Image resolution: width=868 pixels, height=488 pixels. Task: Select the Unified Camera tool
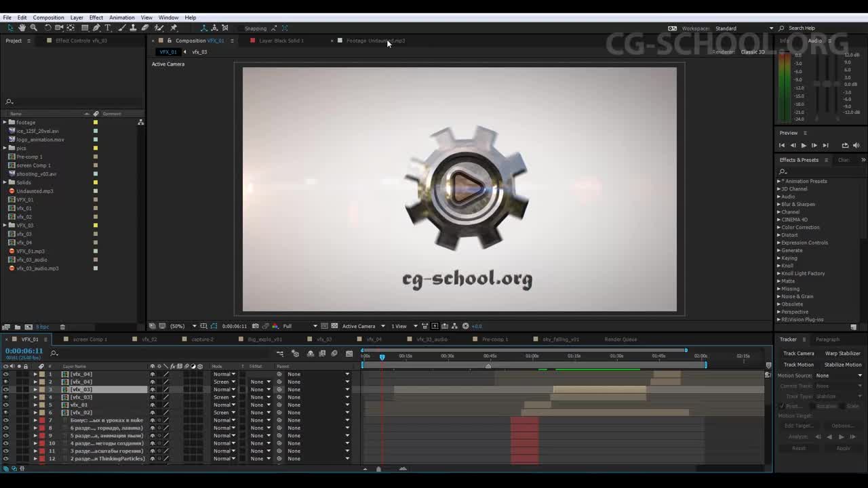59,28
